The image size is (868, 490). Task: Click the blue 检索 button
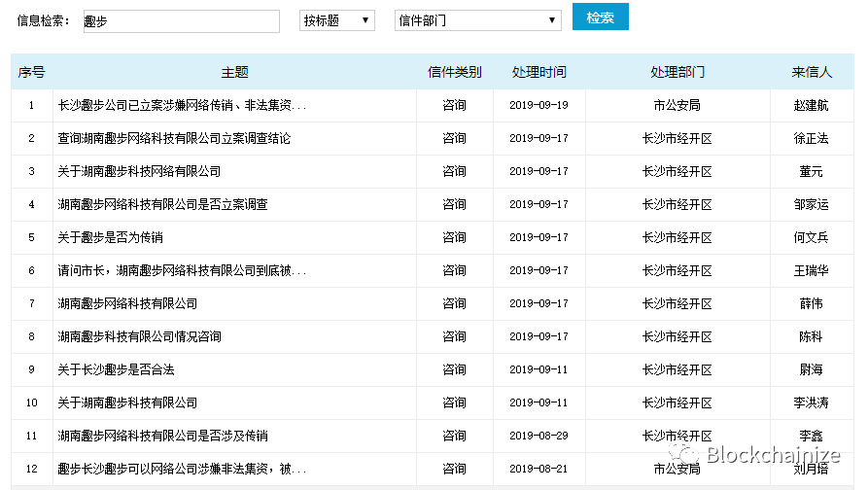click(x=600, y=17)
